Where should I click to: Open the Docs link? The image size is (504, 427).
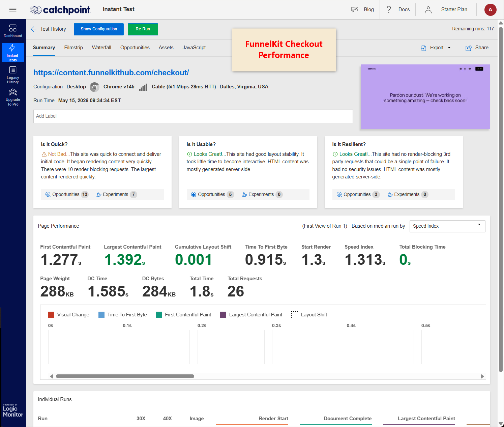[404, 9]
